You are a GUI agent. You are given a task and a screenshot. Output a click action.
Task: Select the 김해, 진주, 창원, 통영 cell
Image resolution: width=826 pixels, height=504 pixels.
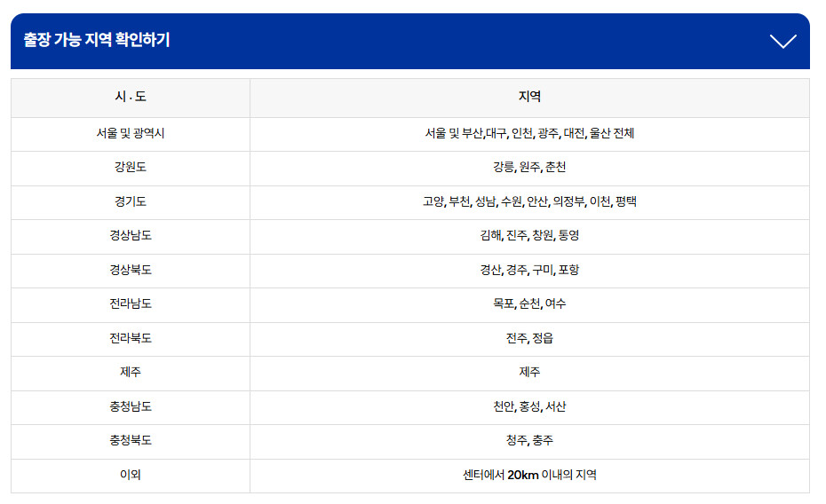coord(529,235)
